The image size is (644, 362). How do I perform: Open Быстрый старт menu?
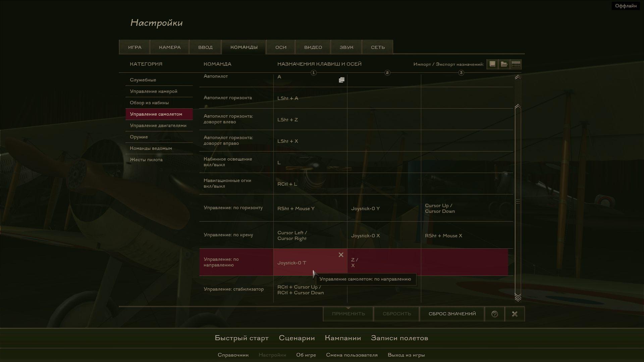tap(241, 338)
